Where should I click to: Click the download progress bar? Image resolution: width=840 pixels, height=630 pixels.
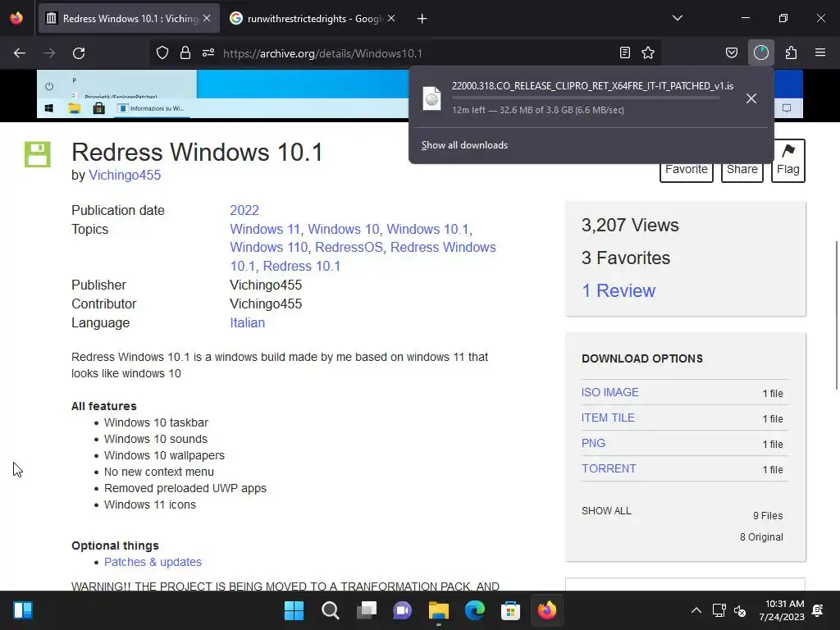[586, 98]
